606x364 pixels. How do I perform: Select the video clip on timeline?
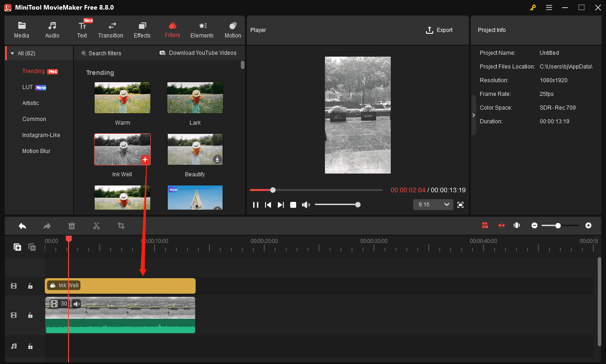point(120,315)
